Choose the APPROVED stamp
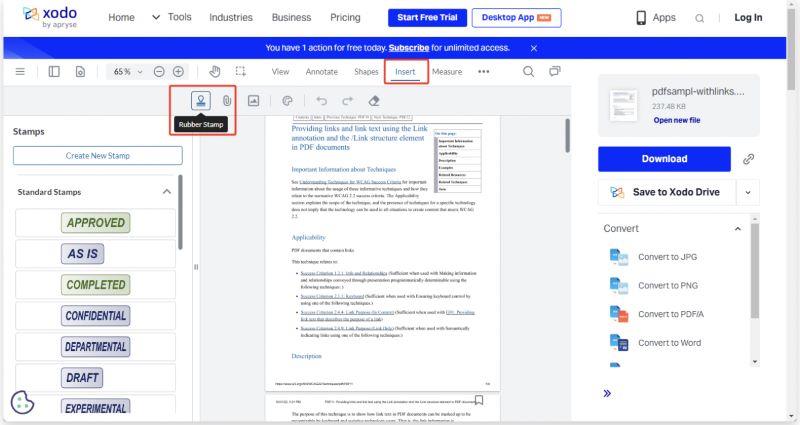 click(x=95, y=222)
